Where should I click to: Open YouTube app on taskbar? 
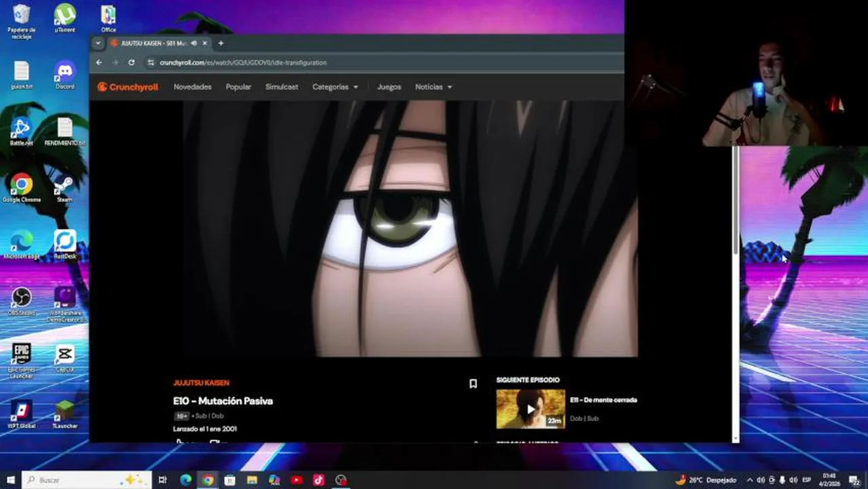(297, 480)
